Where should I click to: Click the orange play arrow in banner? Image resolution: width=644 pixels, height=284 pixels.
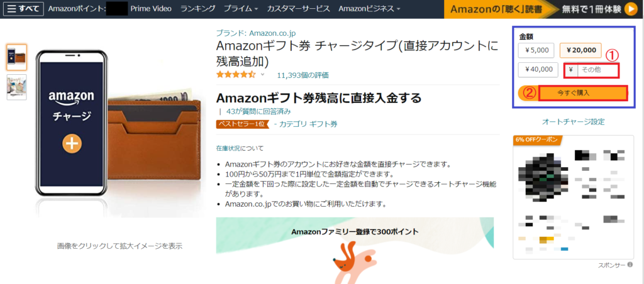click(x=631, y=9)
